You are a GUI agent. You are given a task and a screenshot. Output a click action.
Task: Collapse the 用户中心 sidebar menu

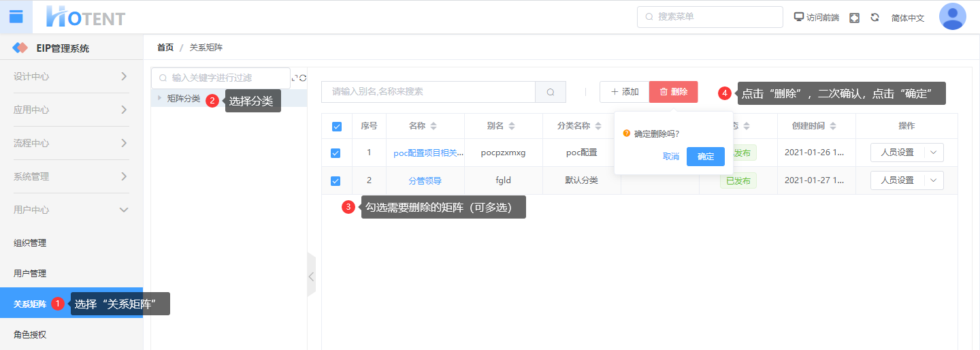[123, 210]
